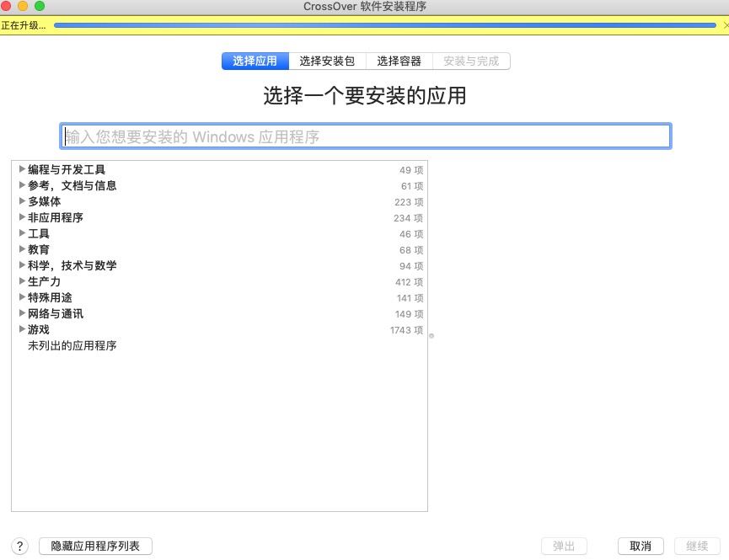Click the split pane divider handle

click(x=432, y=335)
